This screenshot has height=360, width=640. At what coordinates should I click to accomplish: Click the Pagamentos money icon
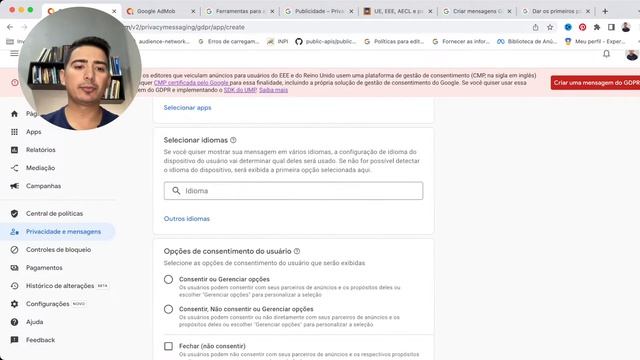pyautogui.click(x=14, y=268)
